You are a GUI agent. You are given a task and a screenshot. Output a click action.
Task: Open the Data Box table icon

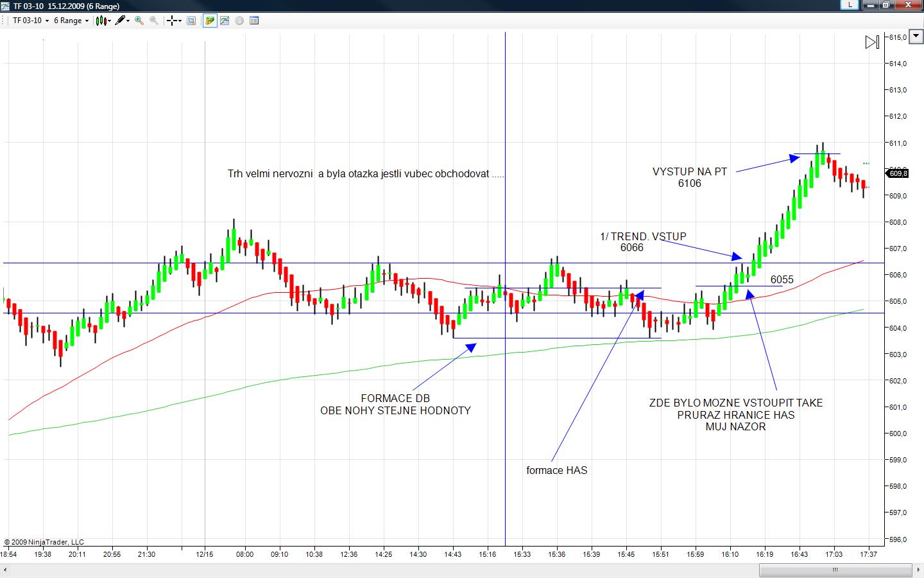pyautogui.click(x=254, y=21)
